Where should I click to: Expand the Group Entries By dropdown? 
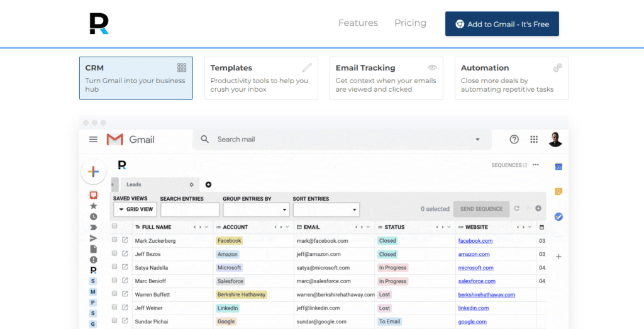[256, 209]
